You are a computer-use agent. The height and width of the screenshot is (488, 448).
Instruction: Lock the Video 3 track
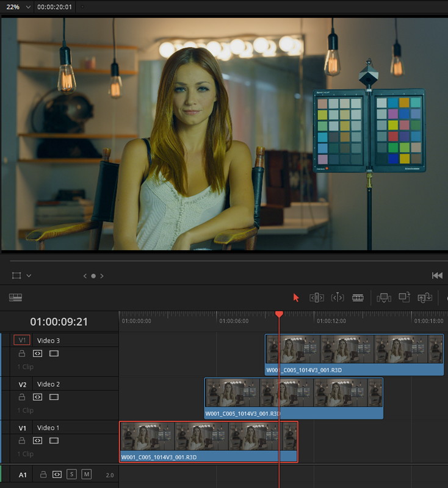[x=22, y=354]
